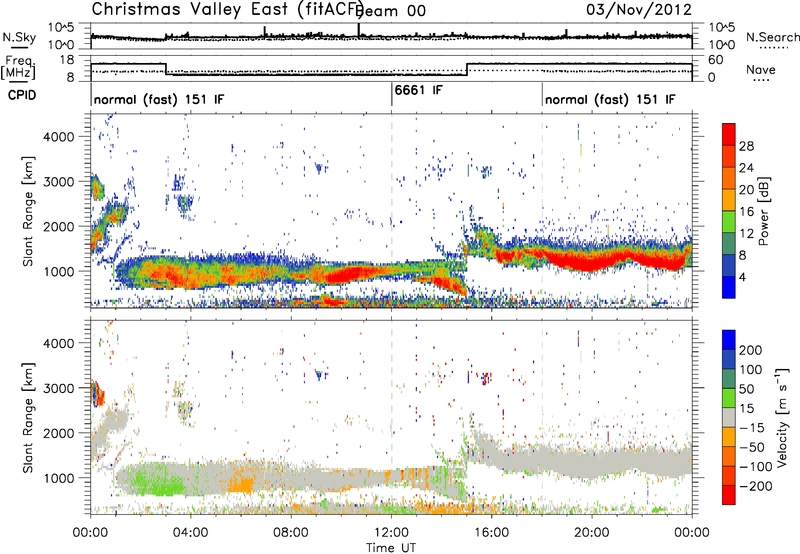Click the '12:00' time tick label
This screenshot has height=554, width=800.
[x=391, y=533]
